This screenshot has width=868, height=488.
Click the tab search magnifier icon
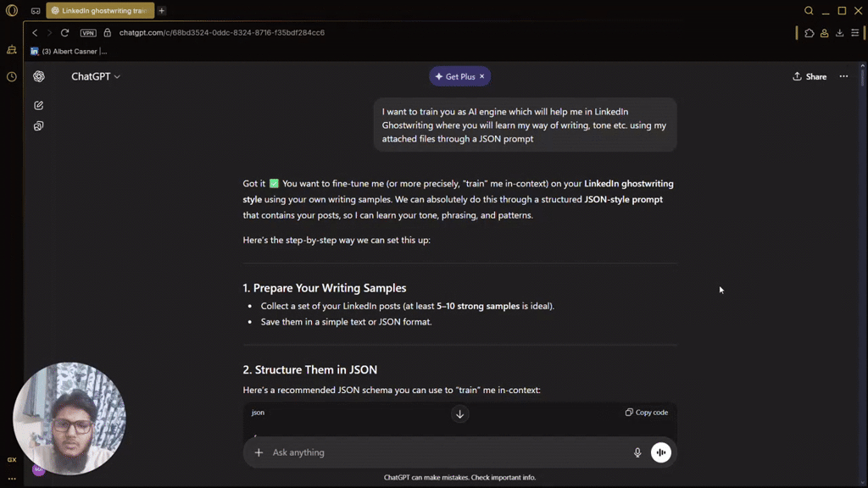coord(809,10)
